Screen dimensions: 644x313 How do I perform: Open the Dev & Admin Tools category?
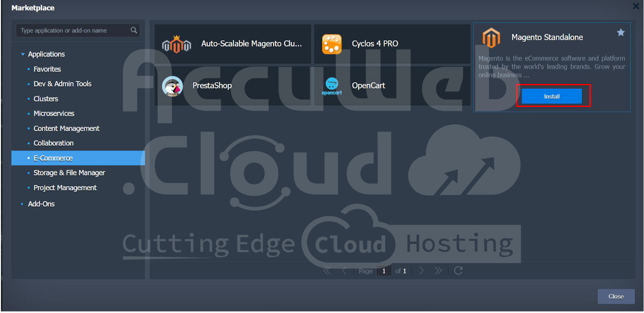(62, 84)
